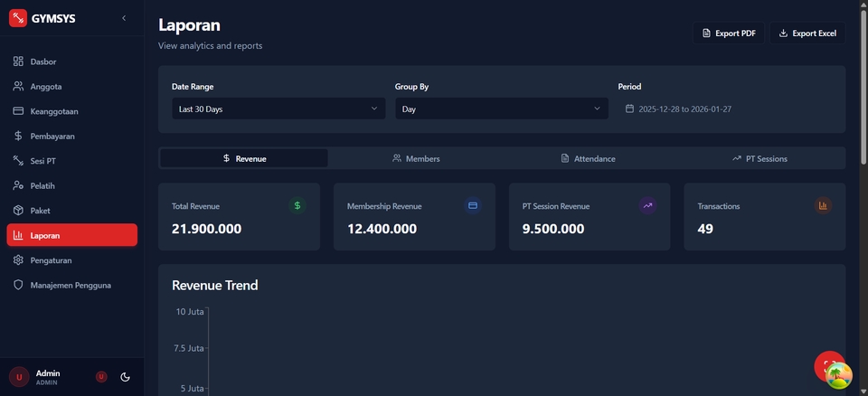This screenshot has height=396, width=868.
Task: Collapse the sidebar with the chevron
Action: pos(124,18)
